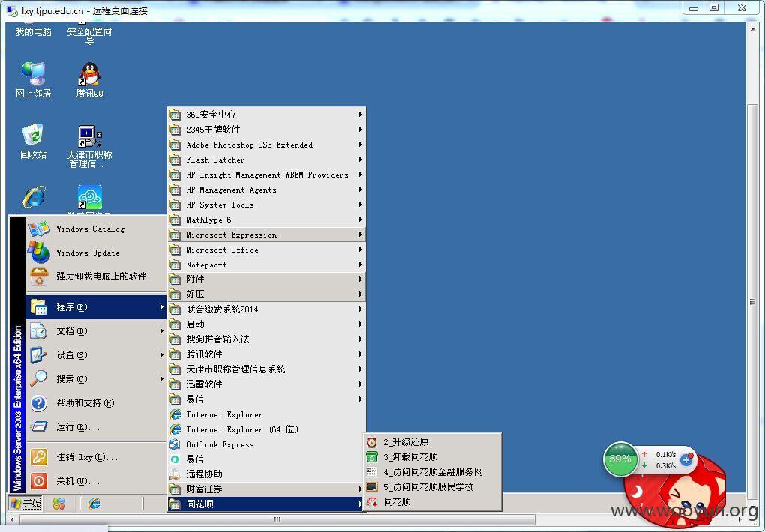
Task: Expand the 360安全中心 folder
Action: (x=266, y=115)
